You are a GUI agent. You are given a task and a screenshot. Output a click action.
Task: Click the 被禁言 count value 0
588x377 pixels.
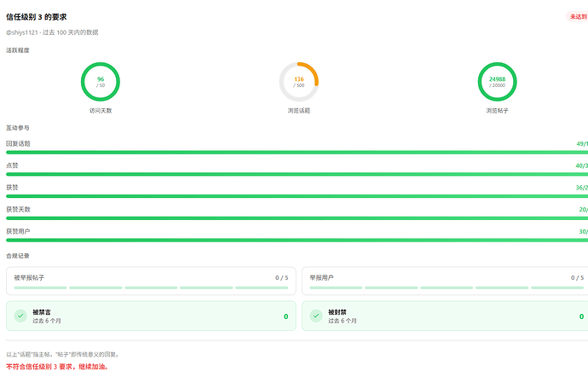point(285,316)
